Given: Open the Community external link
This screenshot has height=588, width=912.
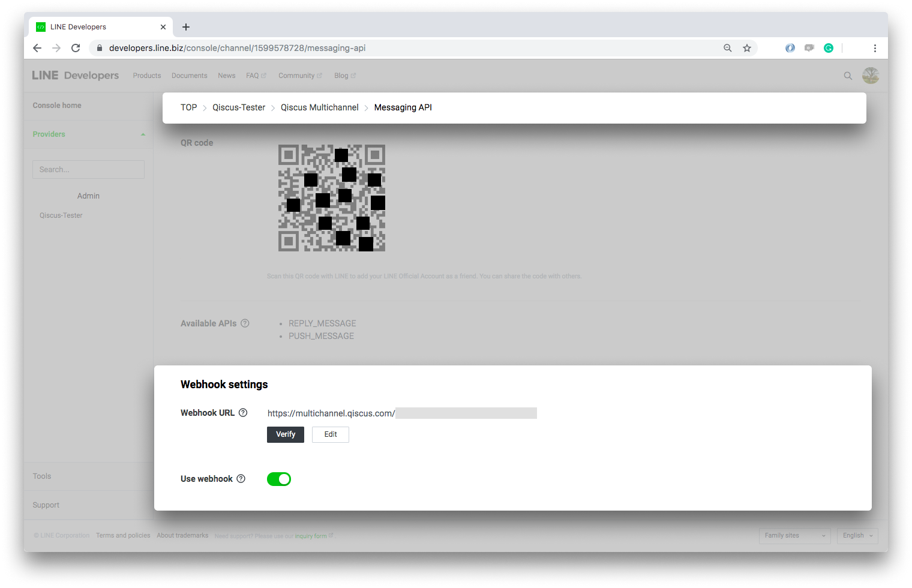Looking at the screenshot, I should [300, 76].
